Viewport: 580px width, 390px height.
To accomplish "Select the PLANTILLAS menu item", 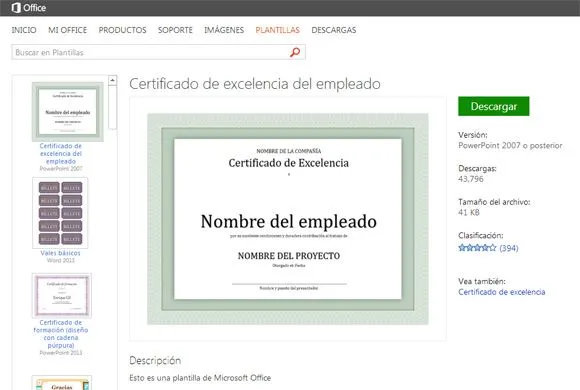I will (x=278, y=30).
